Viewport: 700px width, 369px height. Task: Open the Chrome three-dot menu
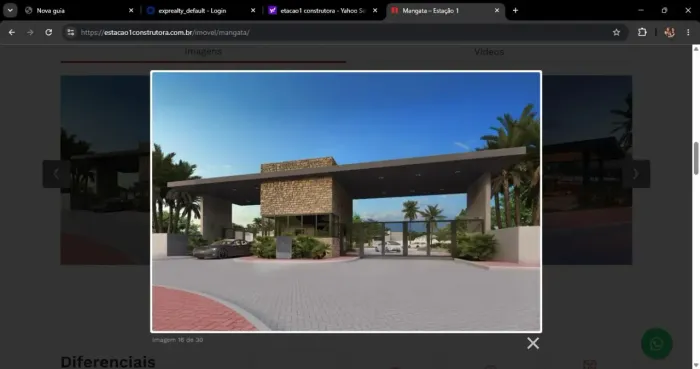click(688, 32)
